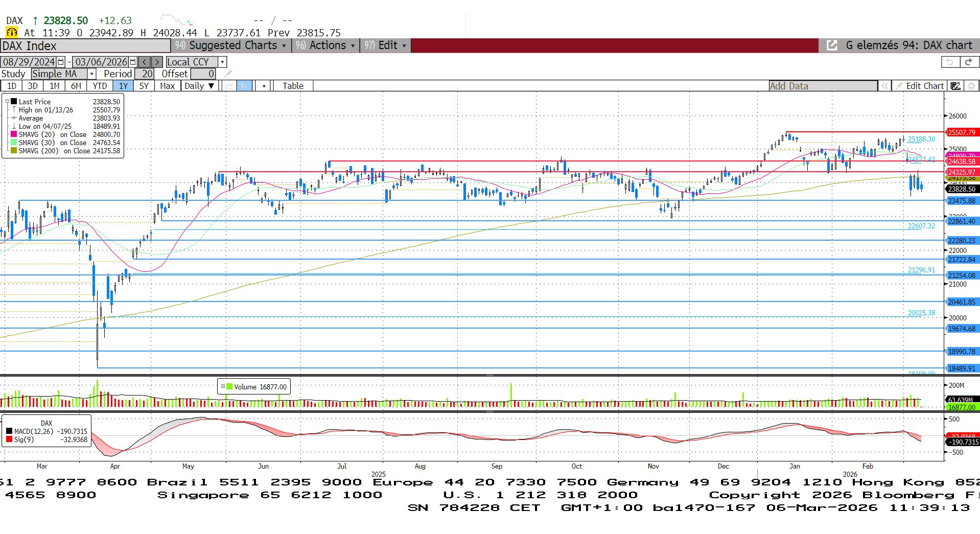This screenshot has height=534, width=980.
Task: Open the end date calendar picker
Action: coord(133,62)
